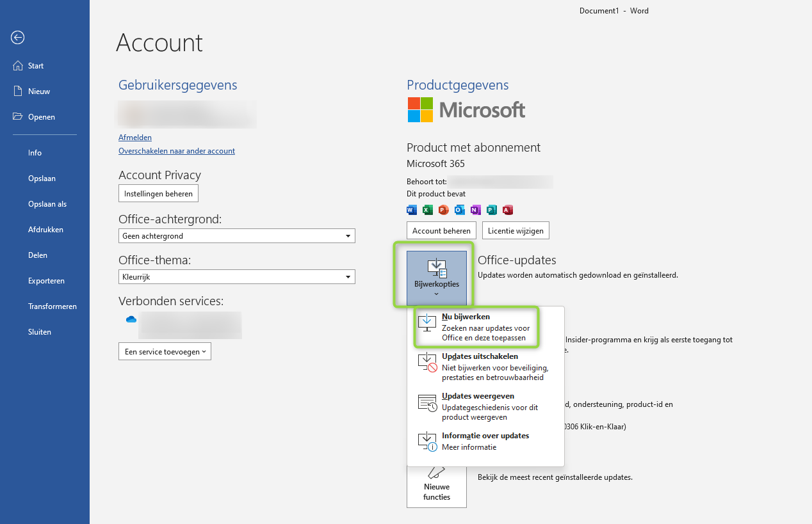
Task: Click the Gebruikersgegevens heading
Action: pyautogui.click(x=178, y=85)
